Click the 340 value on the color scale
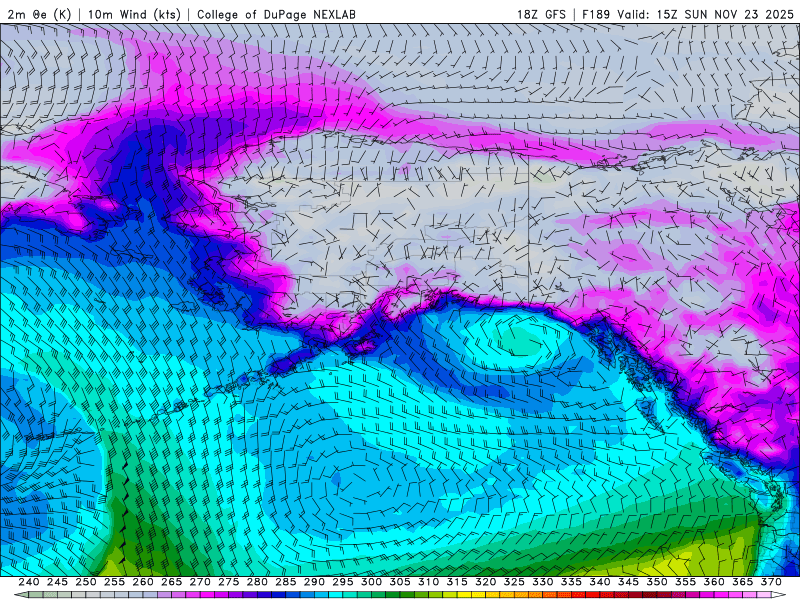This screenshot has height=600, width=800. click(x=600, y=582)
